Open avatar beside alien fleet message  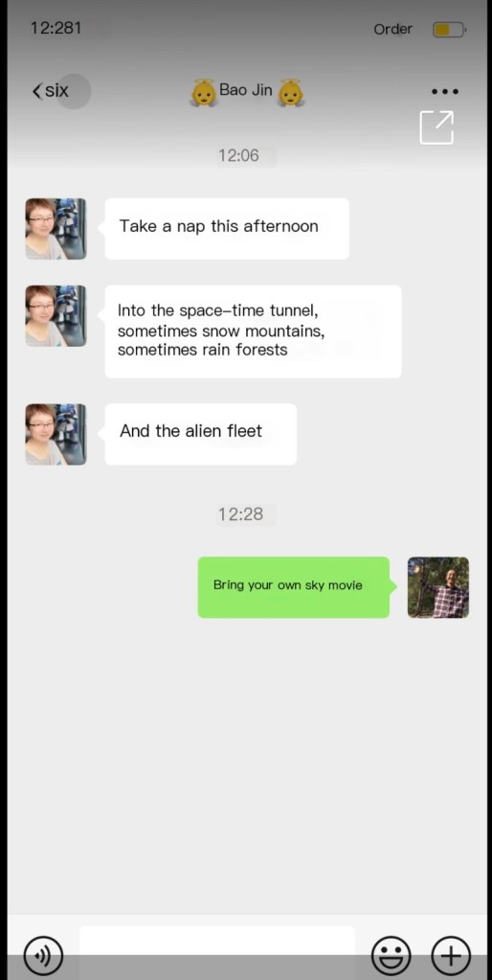coord(56,434)
